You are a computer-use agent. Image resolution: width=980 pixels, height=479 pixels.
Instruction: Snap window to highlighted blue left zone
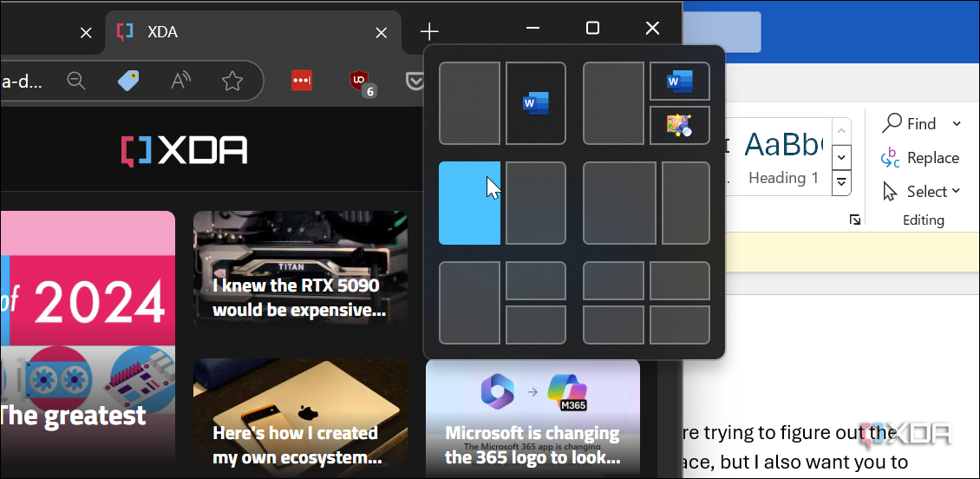[x=469, y=203]
